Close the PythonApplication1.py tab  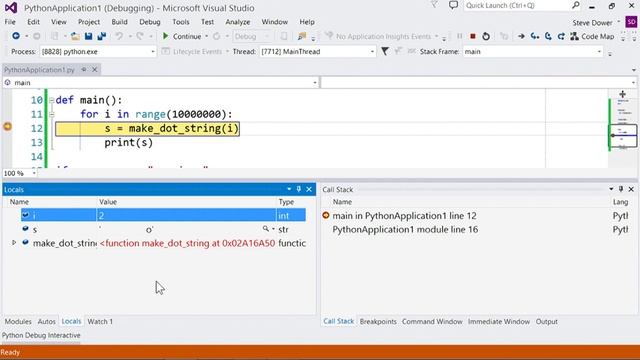[x=94, y=70]
